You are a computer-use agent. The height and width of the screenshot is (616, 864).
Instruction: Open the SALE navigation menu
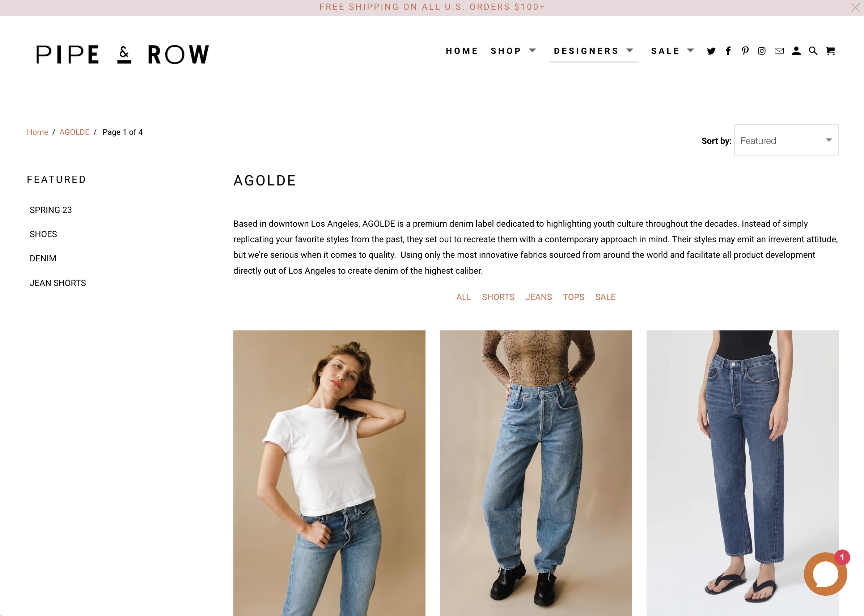point(673,51)
